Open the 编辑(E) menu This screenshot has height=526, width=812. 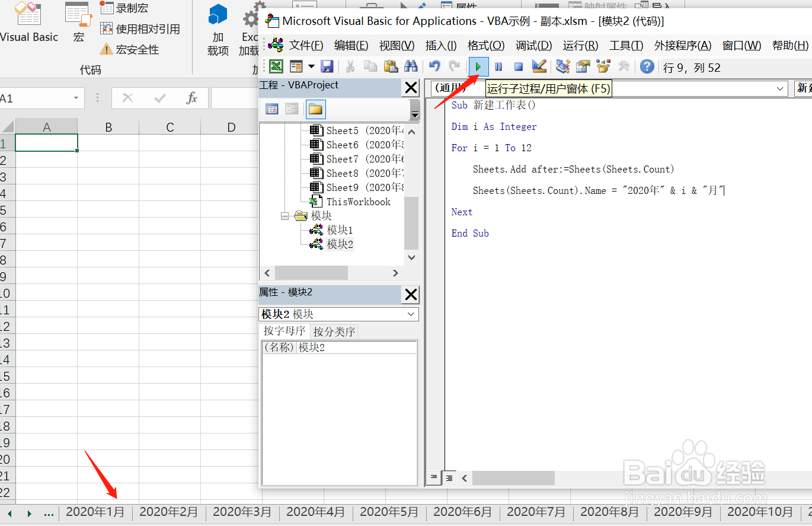tap(351, 46)
